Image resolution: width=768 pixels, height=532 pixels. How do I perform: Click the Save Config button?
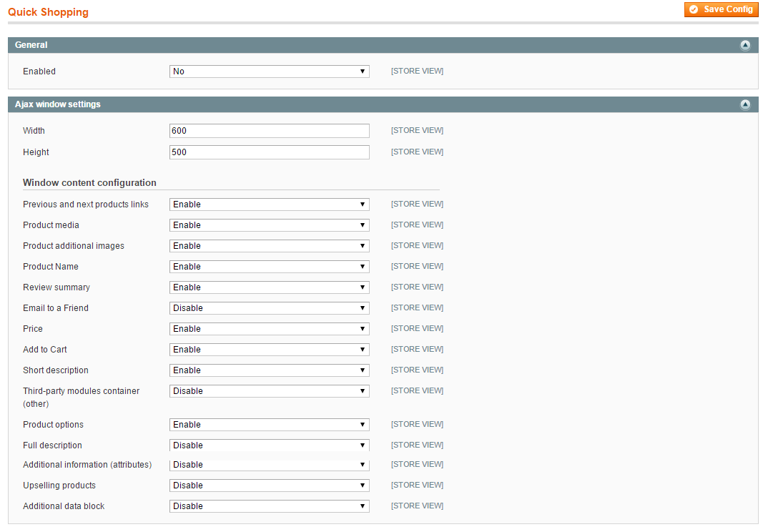(721, 9)
